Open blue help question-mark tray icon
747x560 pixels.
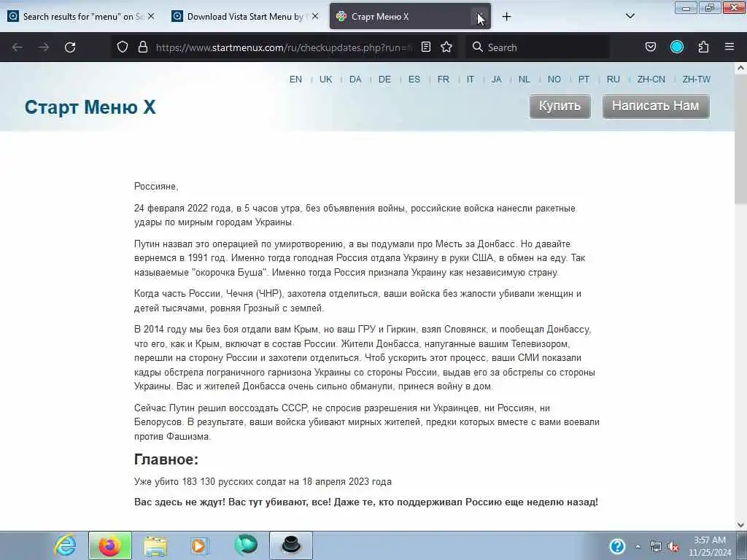[x=617, y=546]
